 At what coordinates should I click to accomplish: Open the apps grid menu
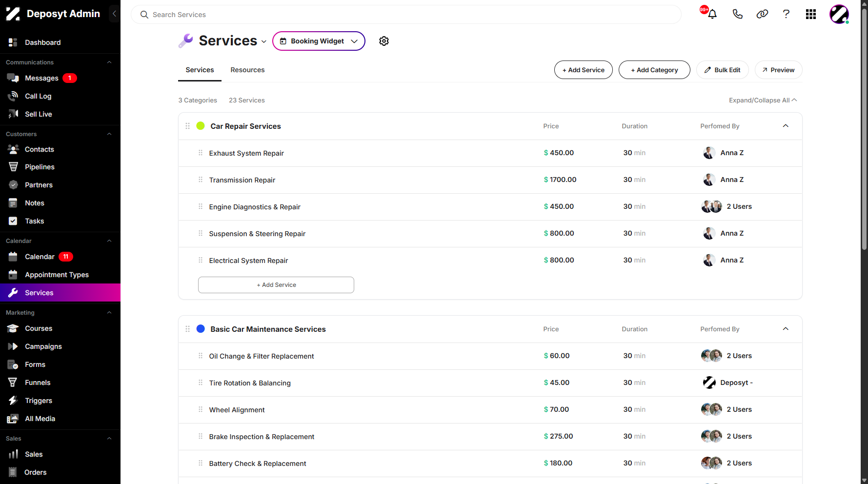tap(811, 14)
